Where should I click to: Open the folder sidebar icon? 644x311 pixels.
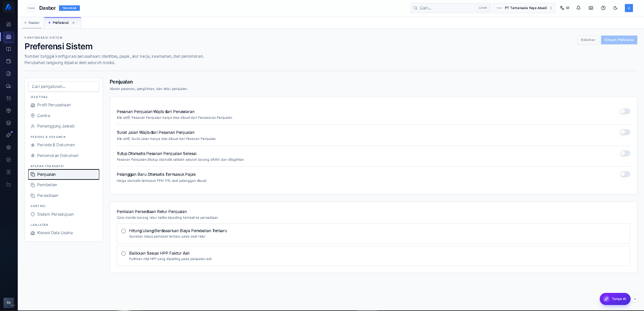[9, 185]
